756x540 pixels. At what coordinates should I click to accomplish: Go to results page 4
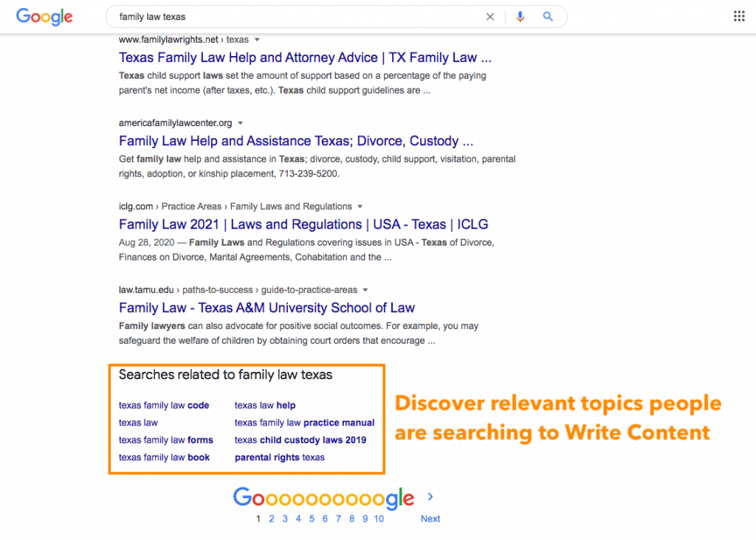coord(298,519)
